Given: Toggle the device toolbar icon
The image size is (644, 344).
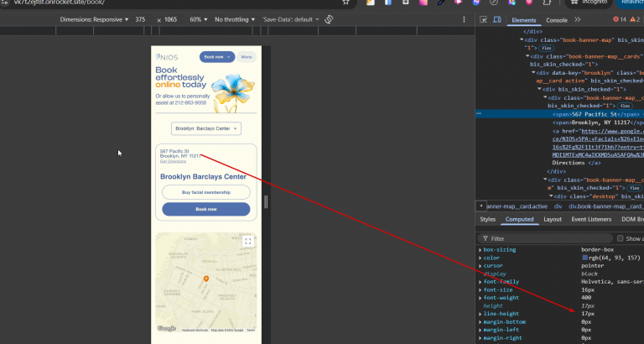Looking at the screenshot, I should (497, 20).
